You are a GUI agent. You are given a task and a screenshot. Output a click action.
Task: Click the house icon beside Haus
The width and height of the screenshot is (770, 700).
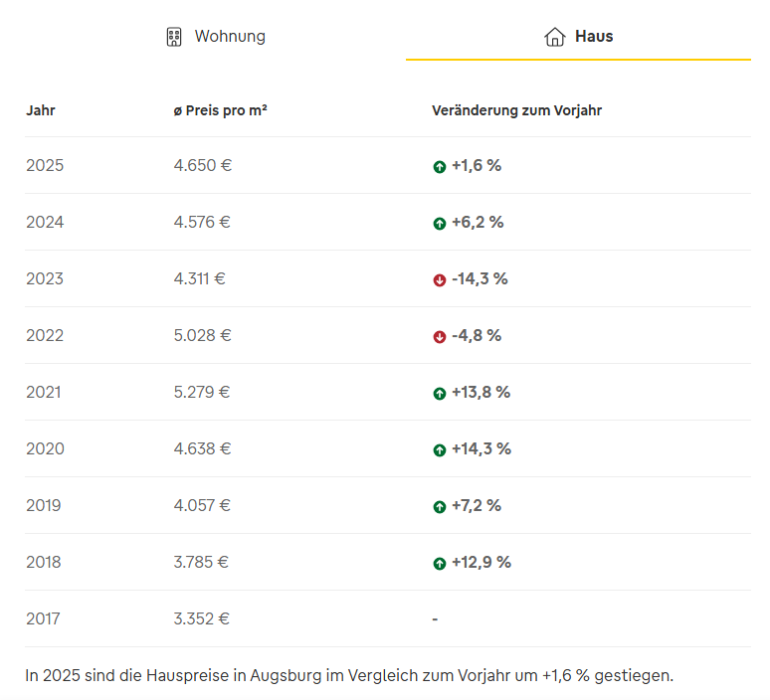tap(554, 37)
